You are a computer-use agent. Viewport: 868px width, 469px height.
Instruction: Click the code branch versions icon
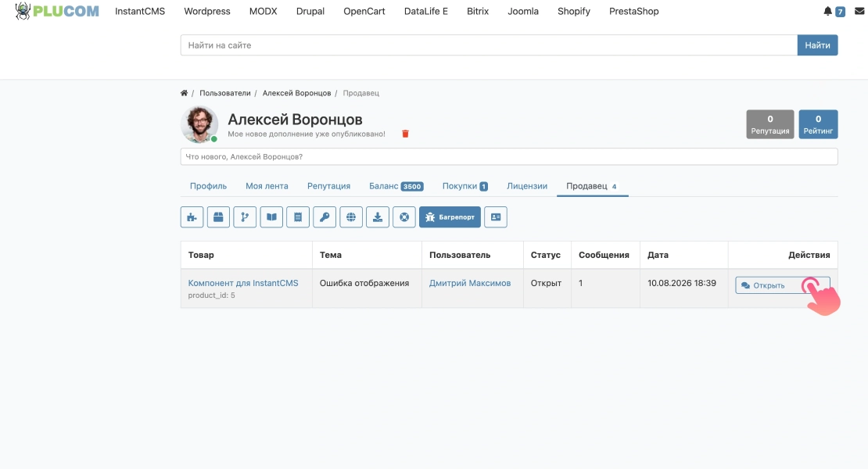point(245,217)
